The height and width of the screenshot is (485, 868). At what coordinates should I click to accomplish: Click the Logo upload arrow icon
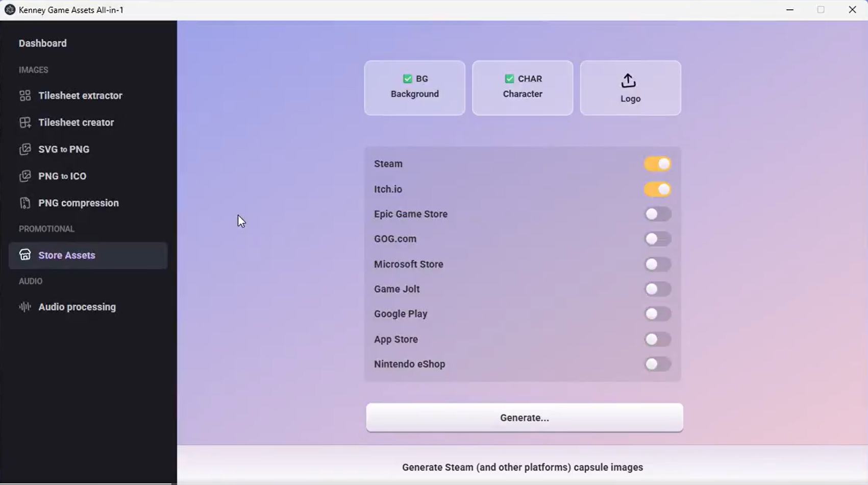(628, 81)
